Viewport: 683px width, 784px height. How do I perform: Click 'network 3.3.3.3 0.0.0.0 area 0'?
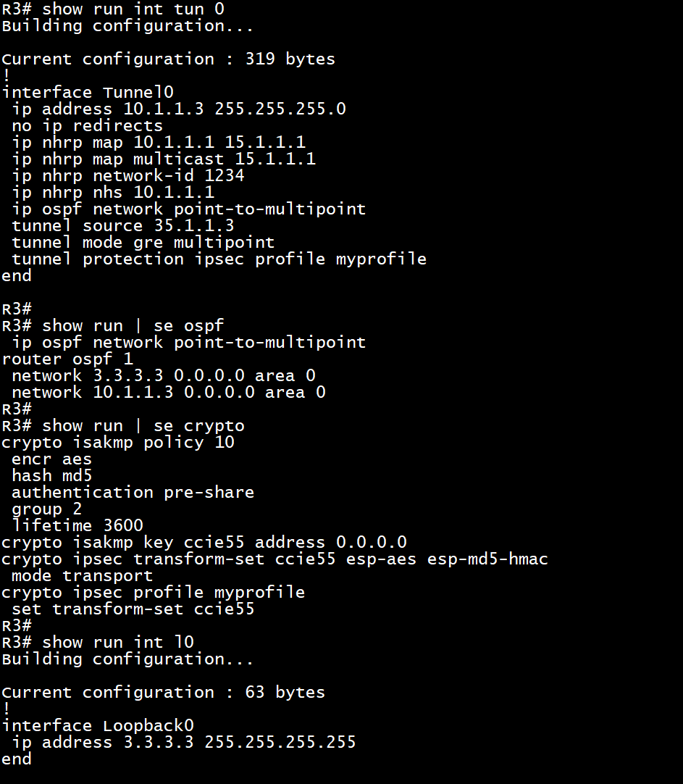[164, 375]
